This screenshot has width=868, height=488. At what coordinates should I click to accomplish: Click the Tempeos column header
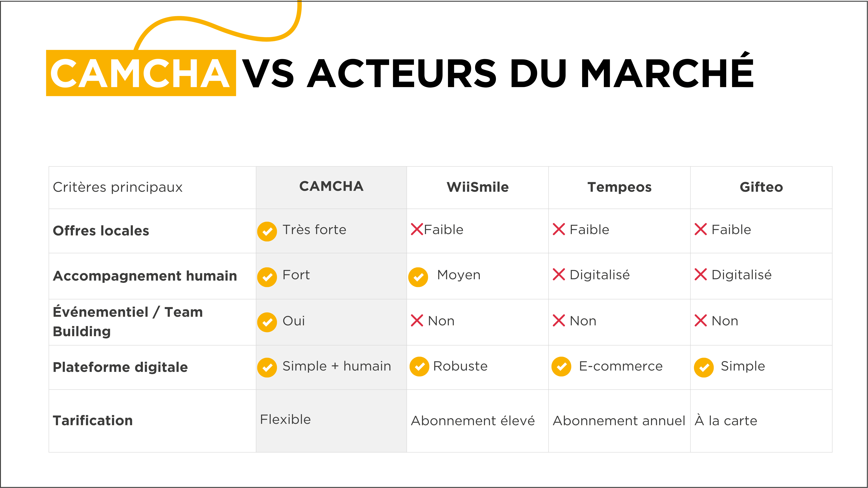619,187
